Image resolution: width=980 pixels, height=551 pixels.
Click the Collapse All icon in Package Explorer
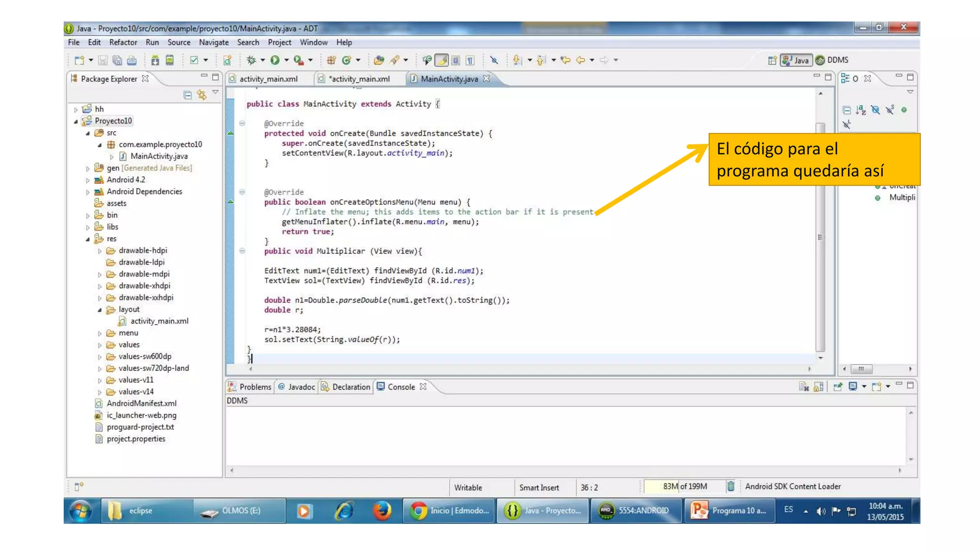point(188,95)
